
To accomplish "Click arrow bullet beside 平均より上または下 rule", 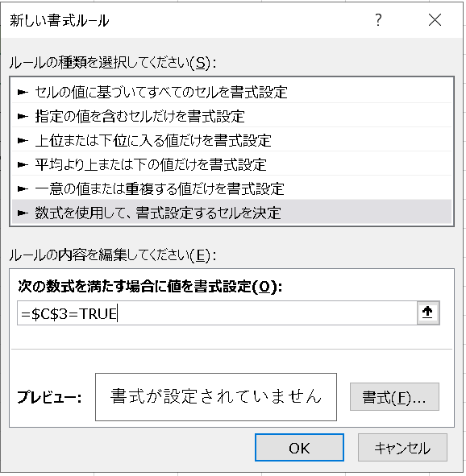I will 23,164.
